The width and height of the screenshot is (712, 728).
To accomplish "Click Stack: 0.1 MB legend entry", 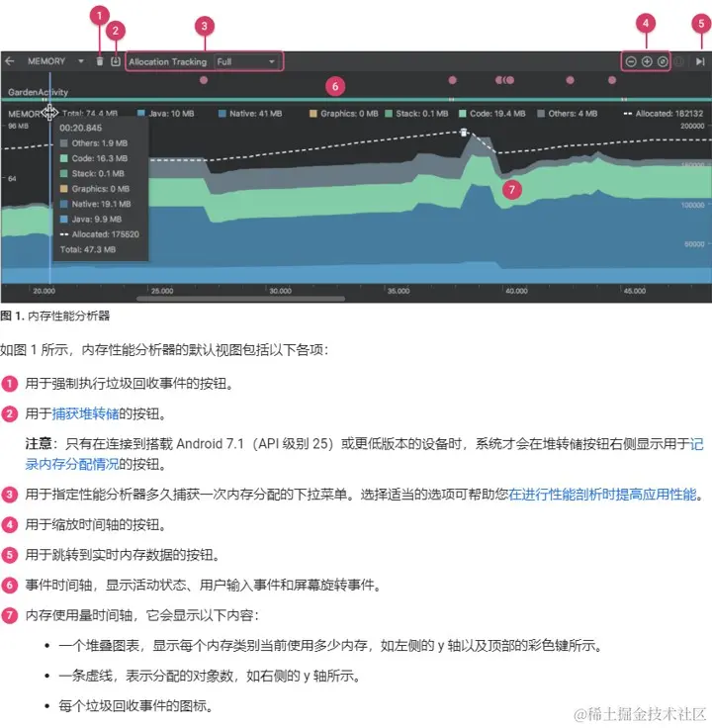I will 416,114.
